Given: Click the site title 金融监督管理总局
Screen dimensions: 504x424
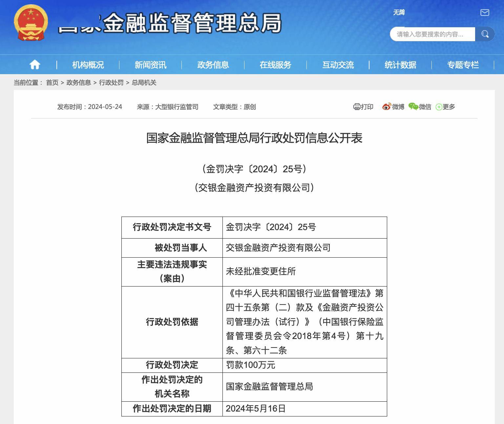Looking at the screenshot, I should coord(192,23).
